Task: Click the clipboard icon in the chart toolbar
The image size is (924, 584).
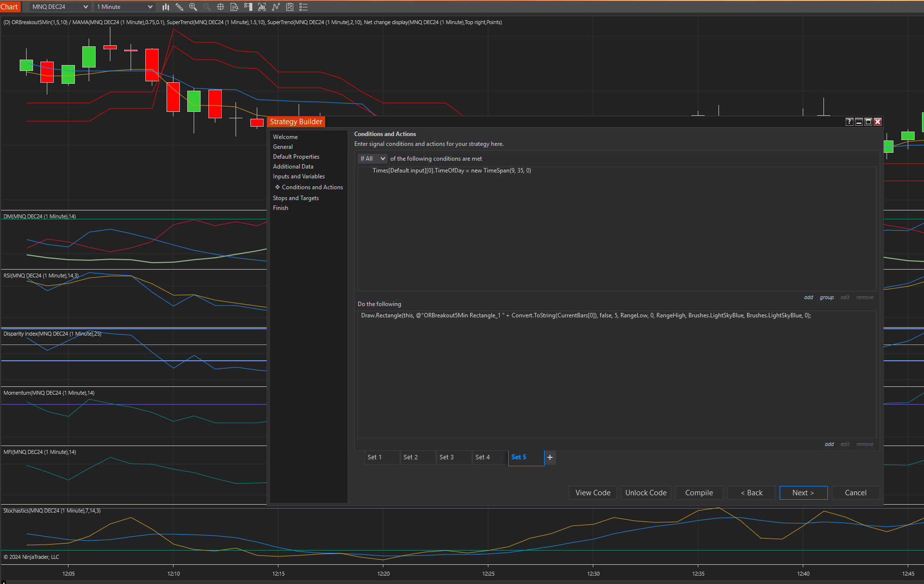Action: coord(290,7)
